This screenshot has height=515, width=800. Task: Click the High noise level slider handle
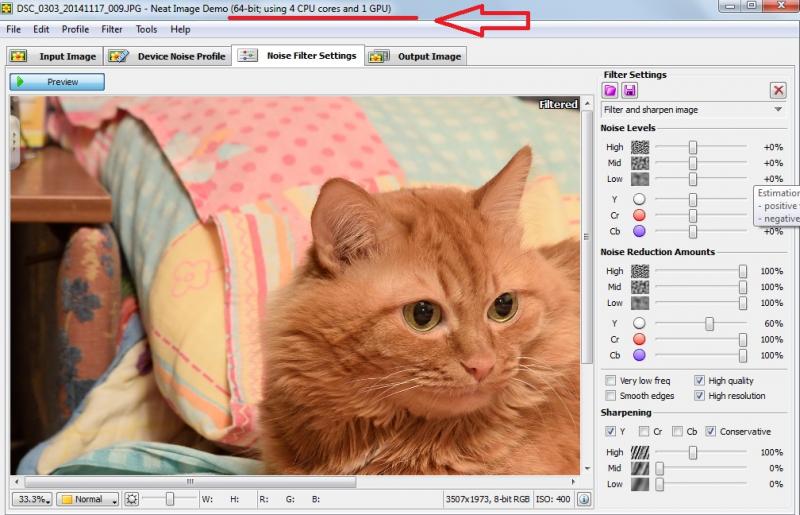tap(692, 148)
